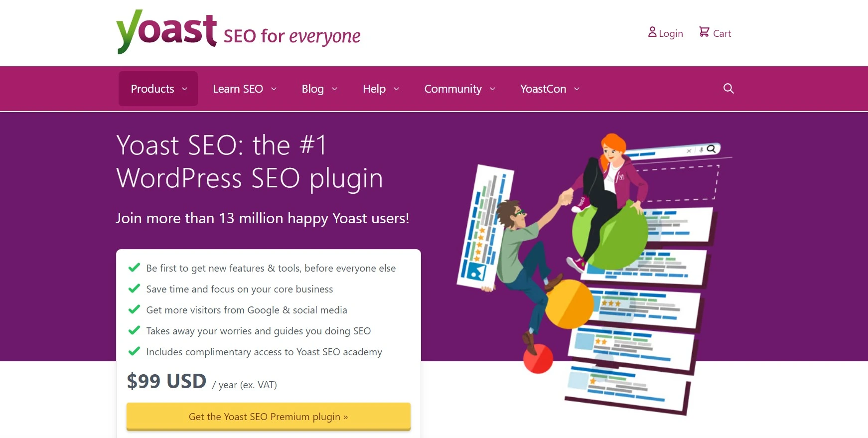Expand the chevron beside Blog
Screen dimensions: 868x438
pyautogui.click(x=334, y=89)
